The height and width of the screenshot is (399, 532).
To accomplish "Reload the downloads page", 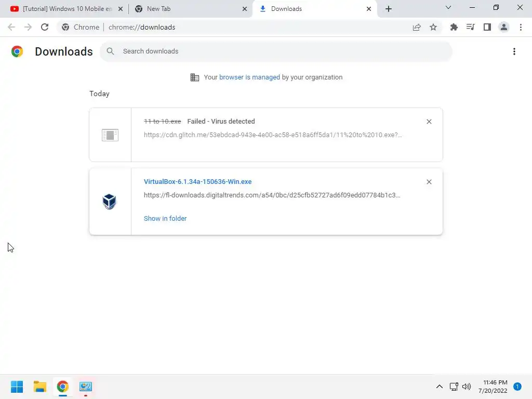I will (x=45, y=27).
